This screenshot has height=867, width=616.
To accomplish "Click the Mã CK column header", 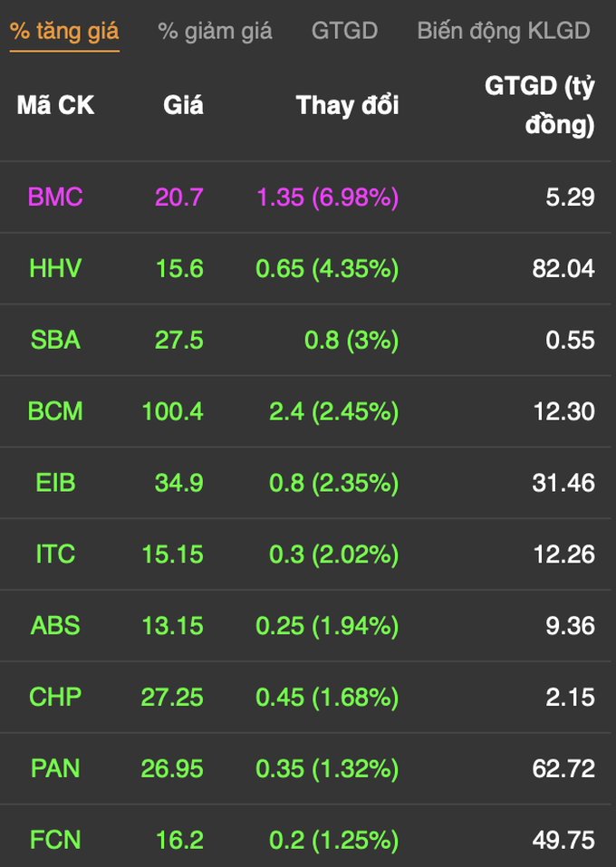I will click(55, 105).
